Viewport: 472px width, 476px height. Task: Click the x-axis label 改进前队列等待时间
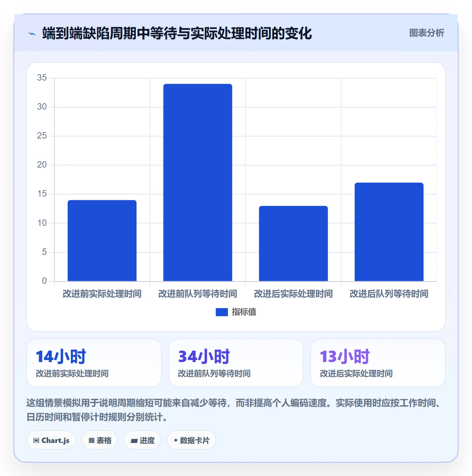[198, 294]
